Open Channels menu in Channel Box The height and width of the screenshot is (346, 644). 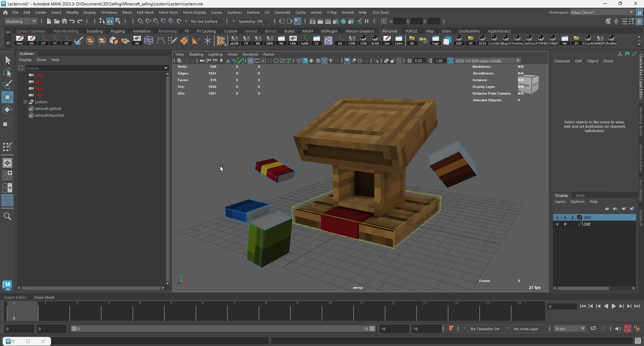[562, 61]
